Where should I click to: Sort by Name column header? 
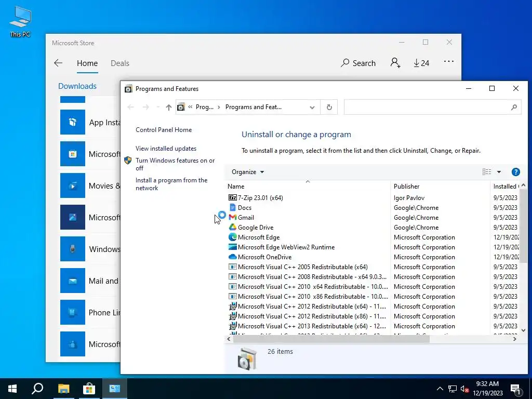[308, 187]
